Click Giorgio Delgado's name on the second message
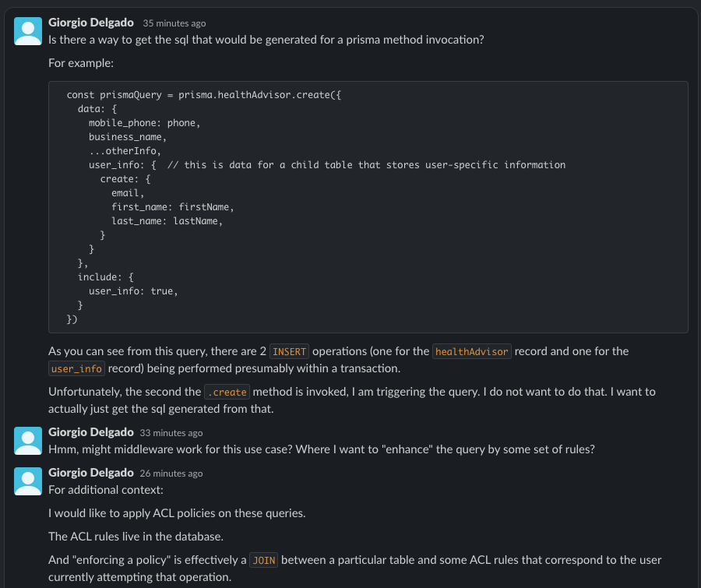Image resolution: width=701 pixels, height=588 pixels. [x=91, y=431]
